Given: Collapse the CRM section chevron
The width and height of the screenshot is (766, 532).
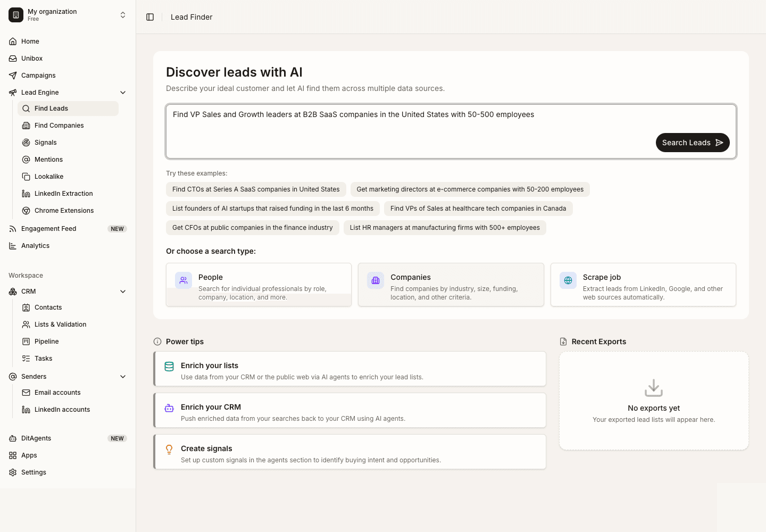Looking at the screenshot, I should point(123,292).
